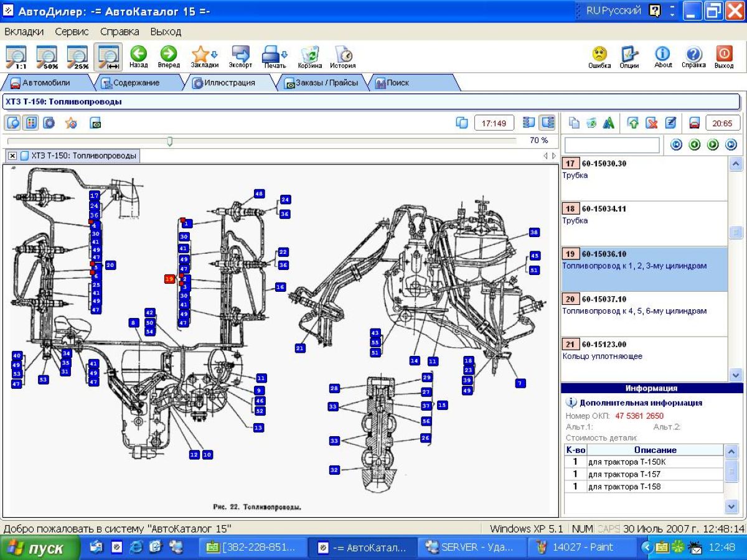Toggle the first illustration view mode button

point(13,123)
